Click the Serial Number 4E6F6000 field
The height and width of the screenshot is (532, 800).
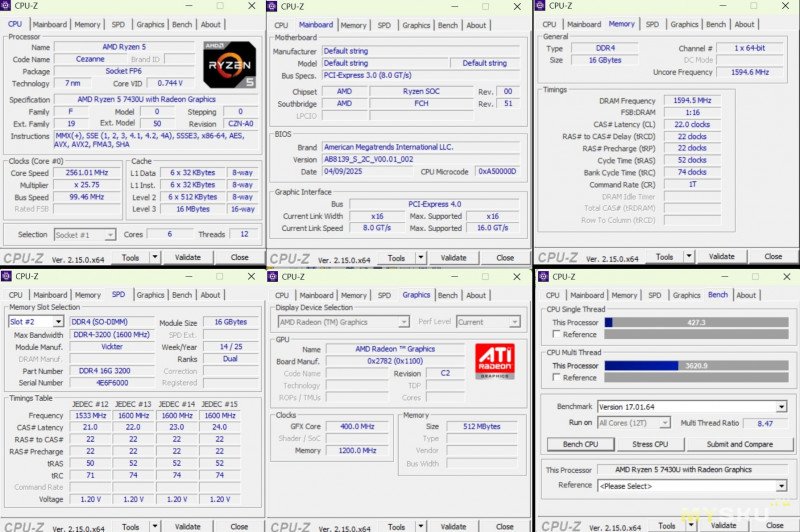point(112,383)
